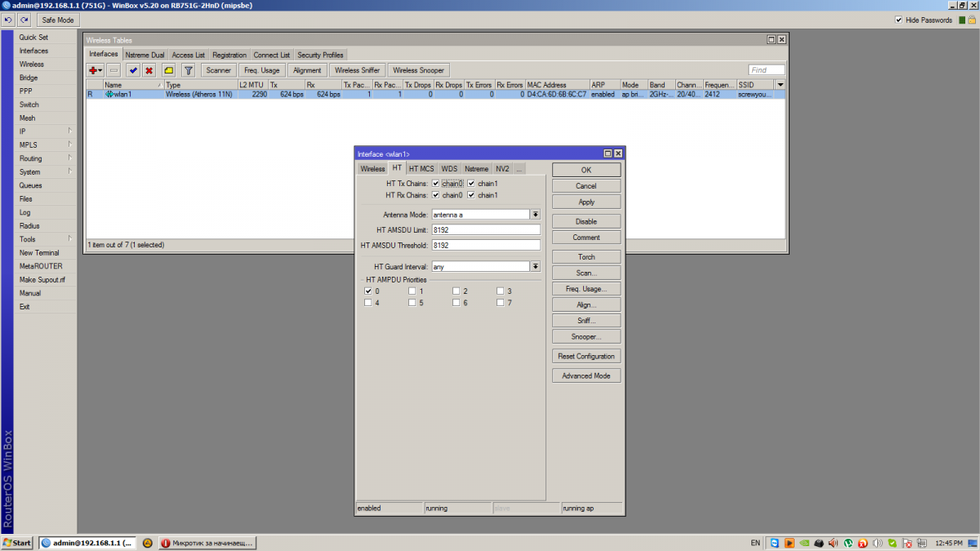Switch to the HT MCS tab
Screen dimensions: 980x551
click(x=421, y=169)
